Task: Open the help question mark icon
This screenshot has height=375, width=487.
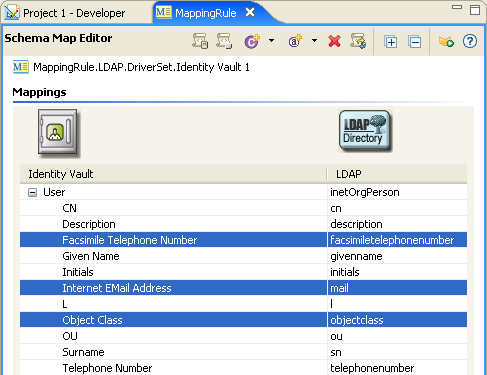Action: tap(470, 41)
